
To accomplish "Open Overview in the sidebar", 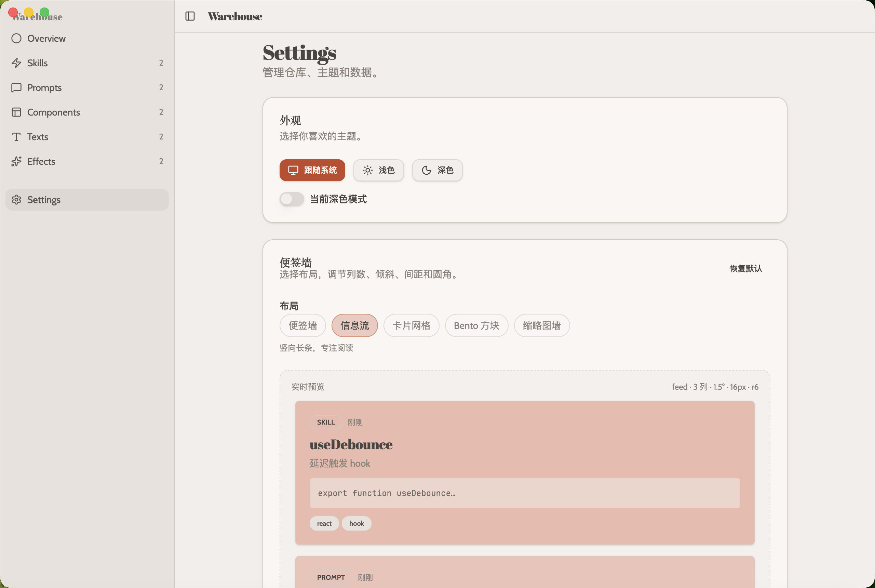I will tap(87, 38).
